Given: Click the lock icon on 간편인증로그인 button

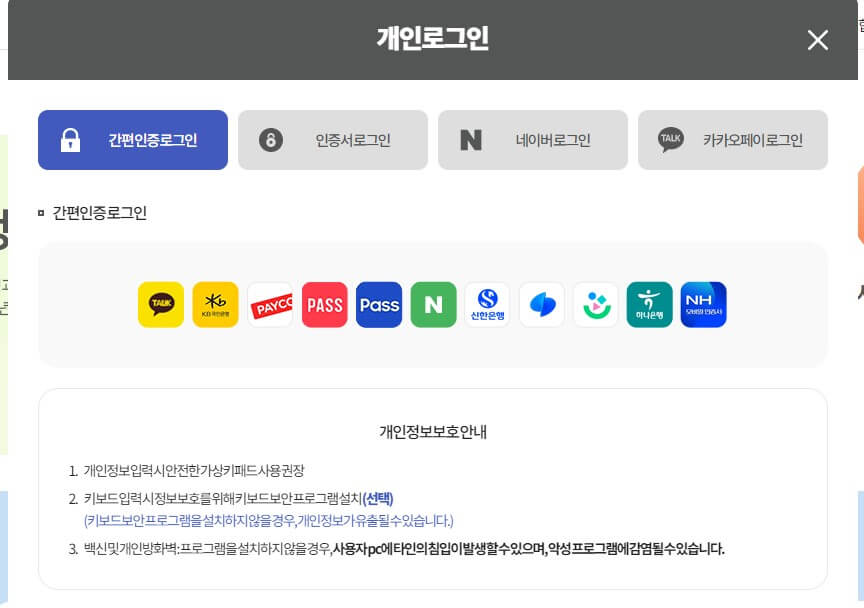Looking at the screenshot, I should pos(71,140).
